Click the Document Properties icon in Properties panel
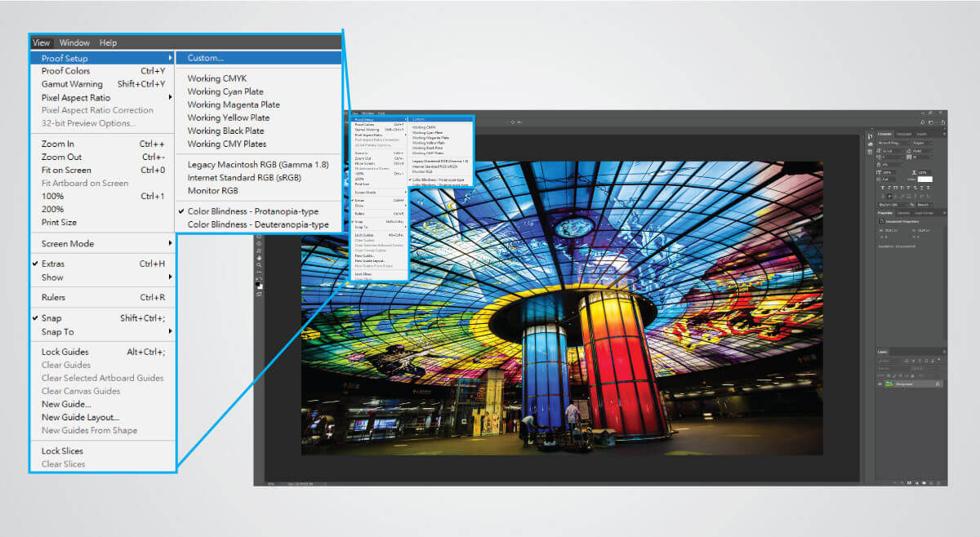Viewport: 980px width, 537px height. pyautogui.click(x=882, y=222)
